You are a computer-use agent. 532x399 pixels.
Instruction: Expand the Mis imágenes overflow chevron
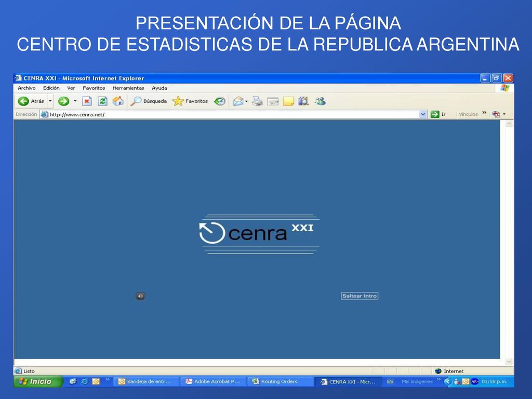tap(438, 380)
